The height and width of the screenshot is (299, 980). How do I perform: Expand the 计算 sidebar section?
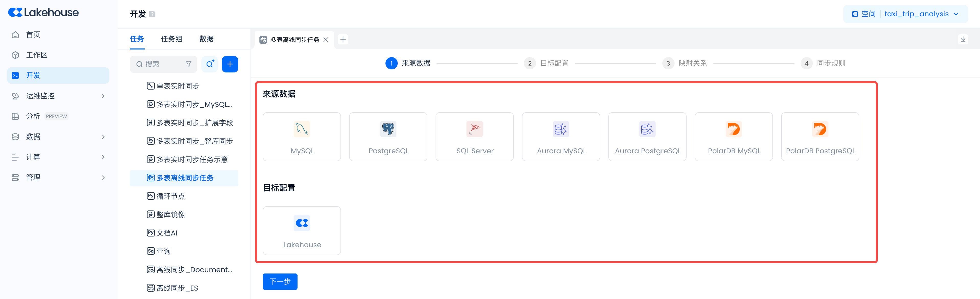click(58, 157)
